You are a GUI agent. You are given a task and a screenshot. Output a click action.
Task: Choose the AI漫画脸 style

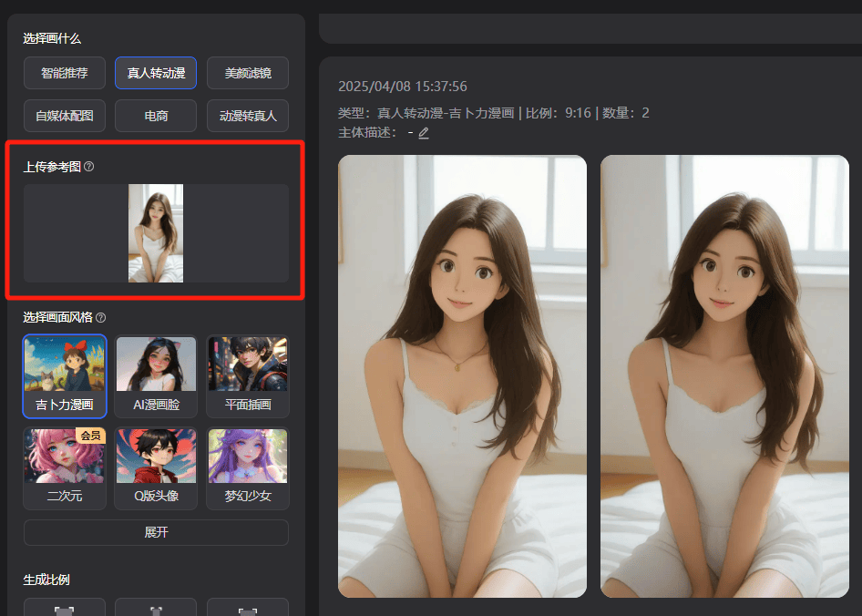click(156, 375)
